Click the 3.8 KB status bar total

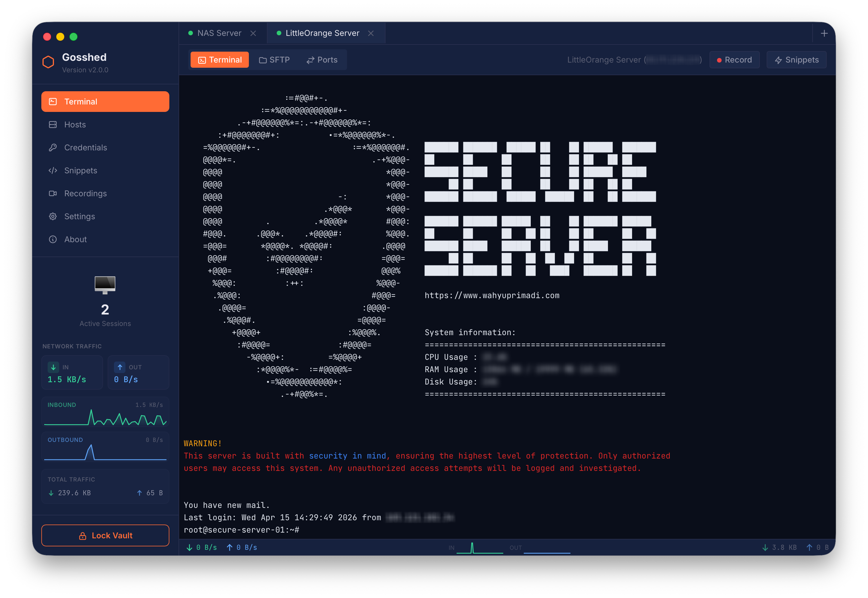pyautogui.click(x=784, y=547)
